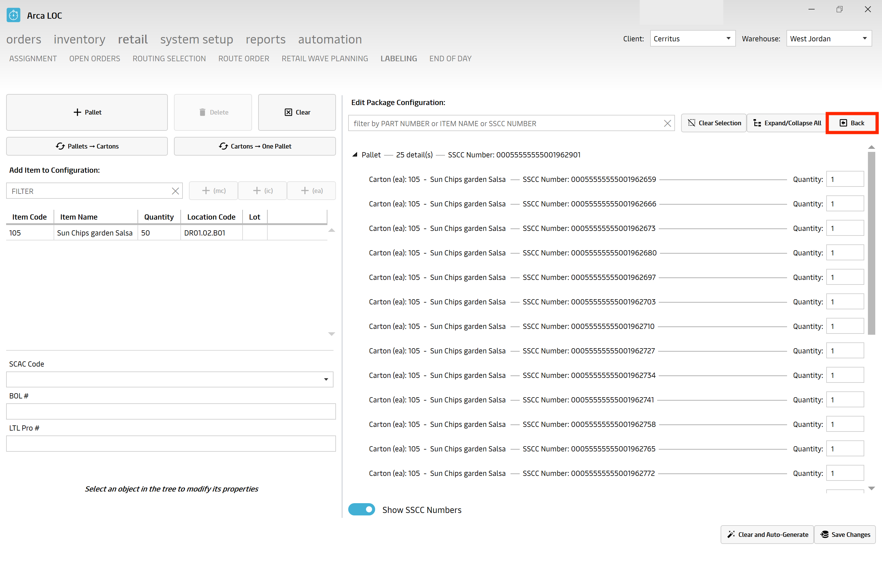Sort by Item Code column header
This screenshot has height=588, width=882.
pos(30,217)
